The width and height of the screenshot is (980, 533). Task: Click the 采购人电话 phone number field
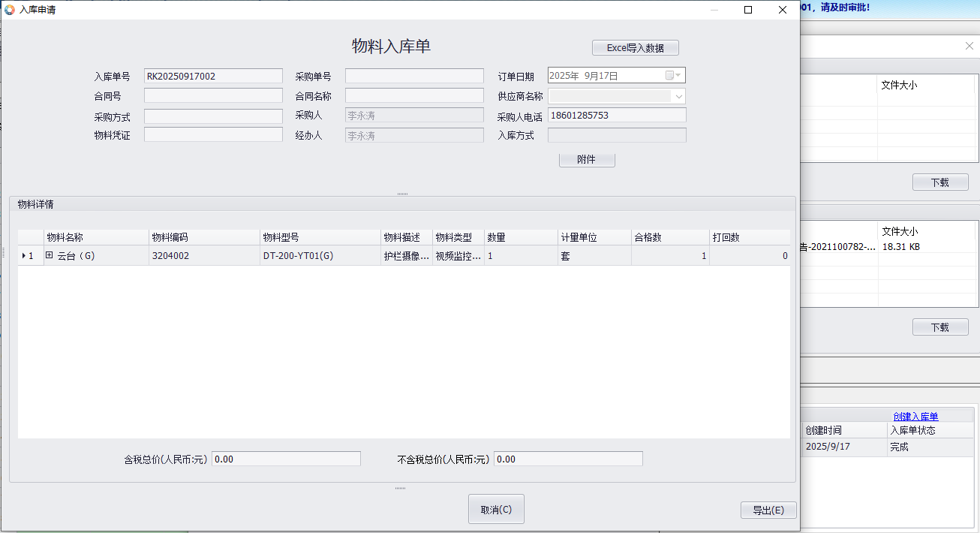point(616,116)
